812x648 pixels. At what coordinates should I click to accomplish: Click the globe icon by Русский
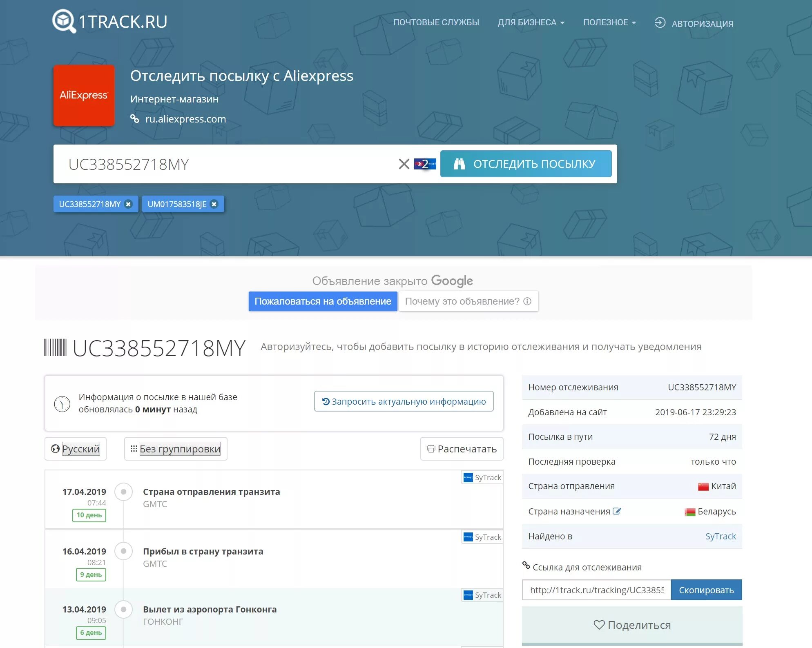[x=55, y=449]
